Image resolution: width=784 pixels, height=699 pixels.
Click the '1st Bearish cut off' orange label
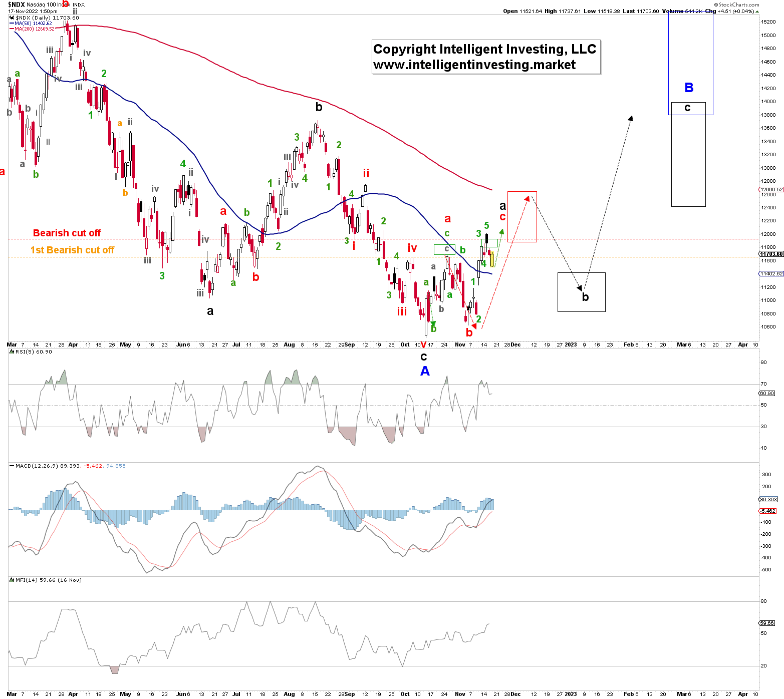click(72, 250)
